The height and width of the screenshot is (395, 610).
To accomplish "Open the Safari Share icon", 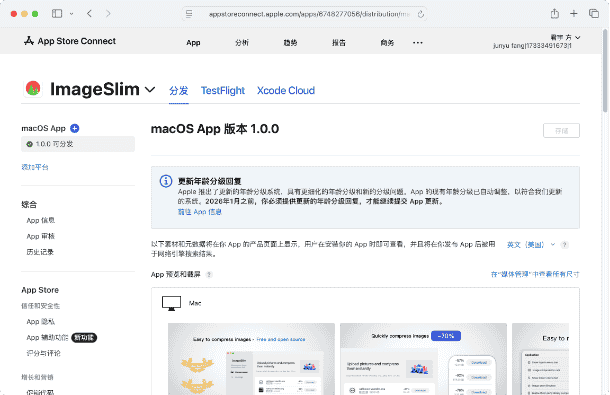I will (x=555, y=14).
